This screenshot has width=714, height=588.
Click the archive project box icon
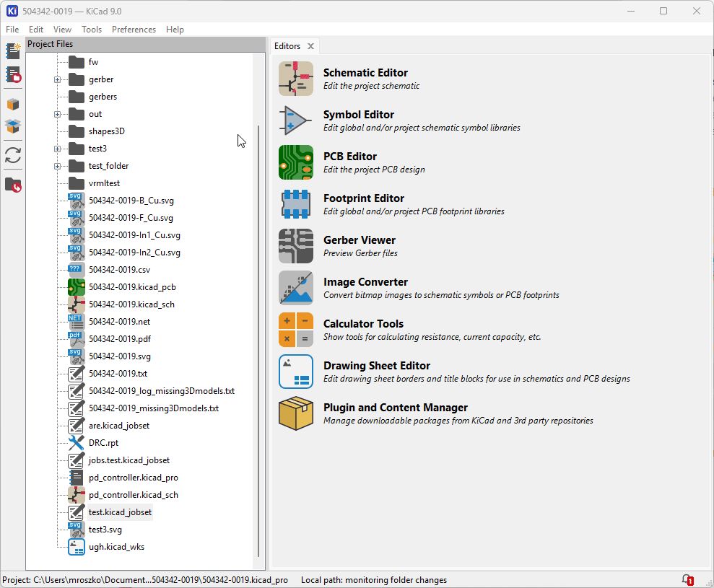tap(13, 104)
